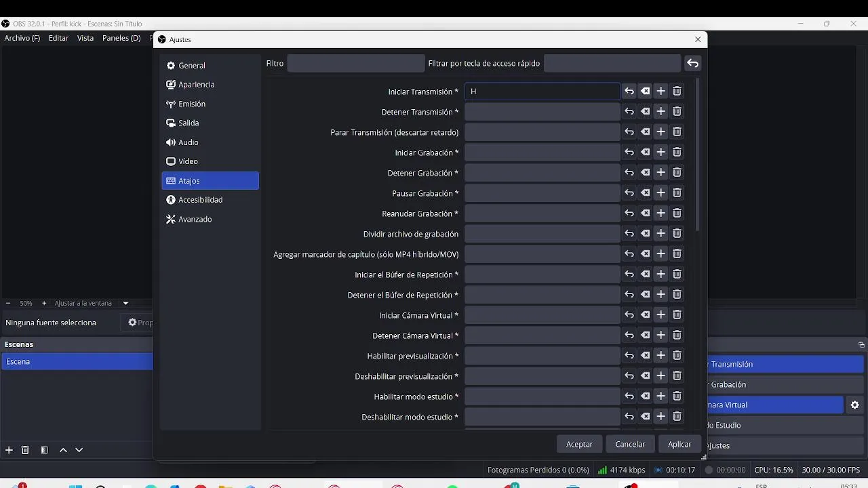Open the Salida settings section
Viewport: 868px width, 488px height.
210,123
